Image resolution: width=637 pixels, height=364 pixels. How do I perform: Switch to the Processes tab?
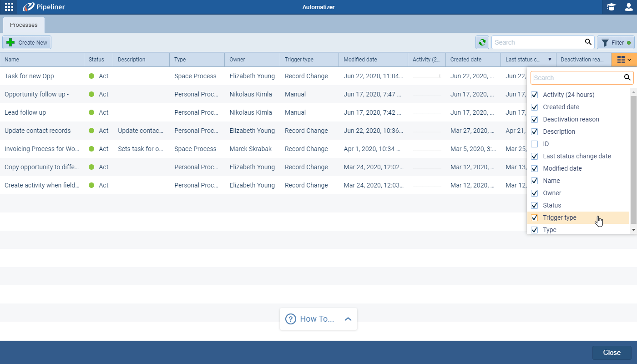point(24,25)
